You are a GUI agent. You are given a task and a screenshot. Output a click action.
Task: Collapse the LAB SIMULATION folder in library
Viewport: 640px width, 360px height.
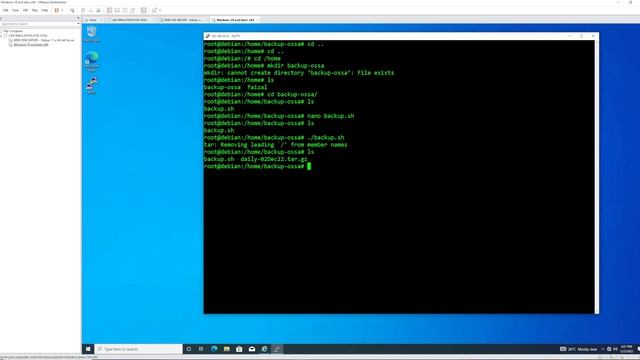pos(2,36)
